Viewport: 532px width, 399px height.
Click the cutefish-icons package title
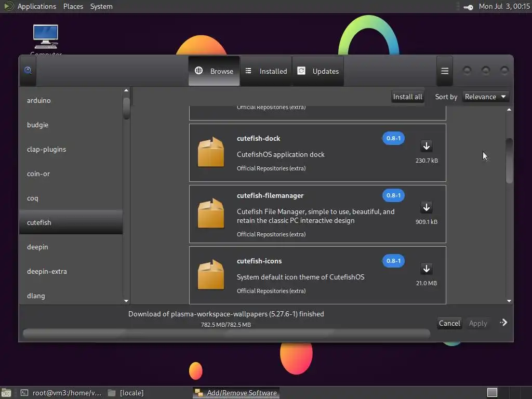259,261
